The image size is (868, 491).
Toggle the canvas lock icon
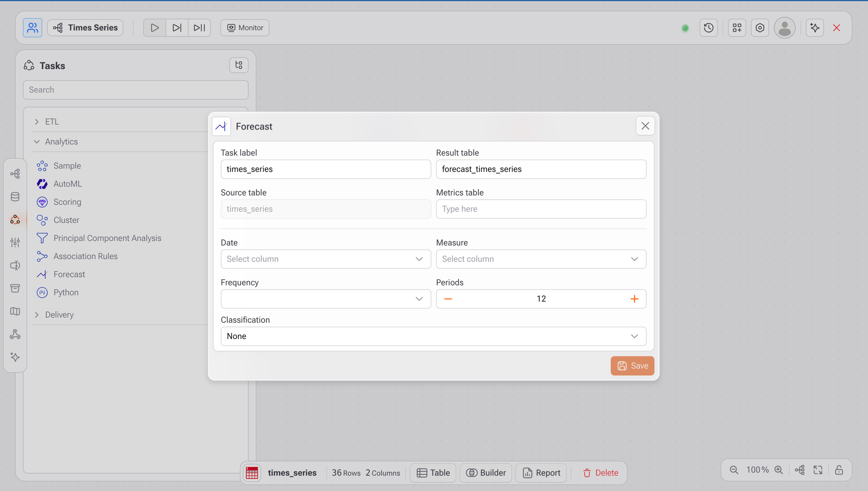pos(839,470)
